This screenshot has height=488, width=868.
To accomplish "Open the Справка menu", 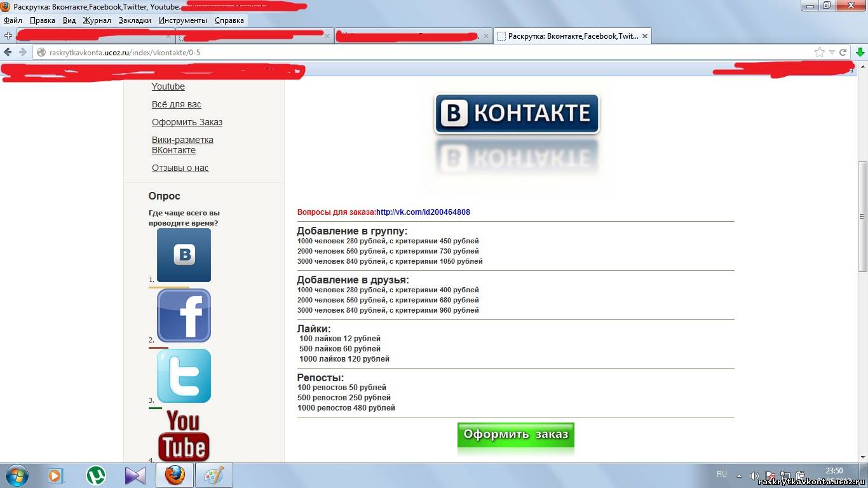I will click(x=229, y=20).
